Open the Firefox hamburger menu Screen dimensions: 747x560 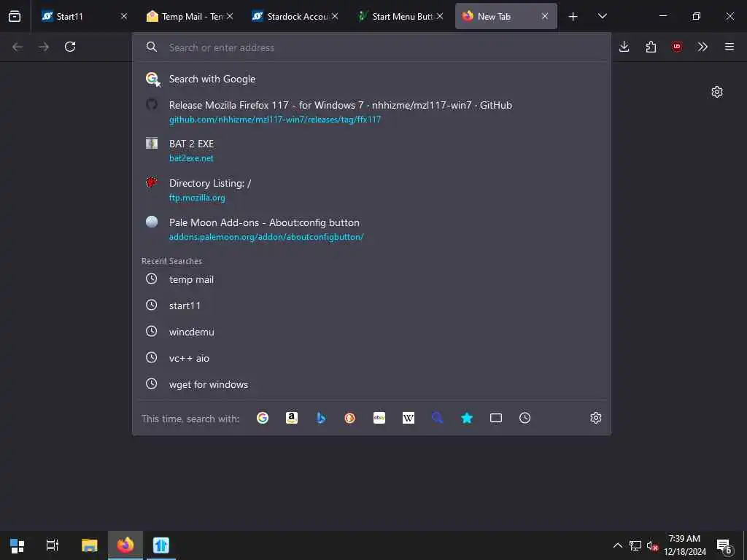729,47
